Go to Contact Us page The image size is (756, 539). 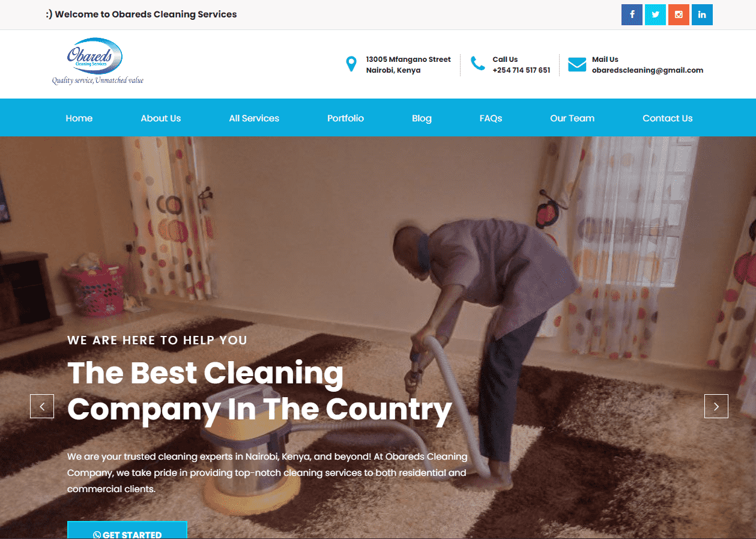tap(668, 118)
